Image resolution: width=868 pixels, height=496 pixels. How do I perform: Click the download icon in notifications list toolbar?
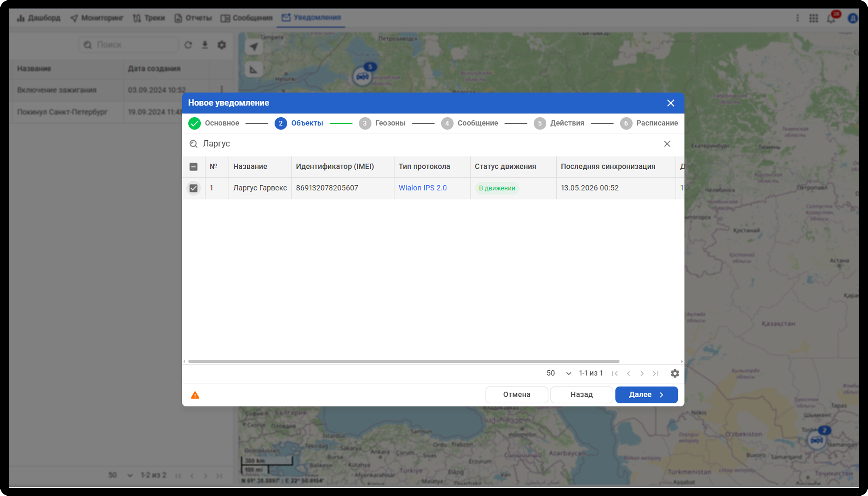click(205, 45)
